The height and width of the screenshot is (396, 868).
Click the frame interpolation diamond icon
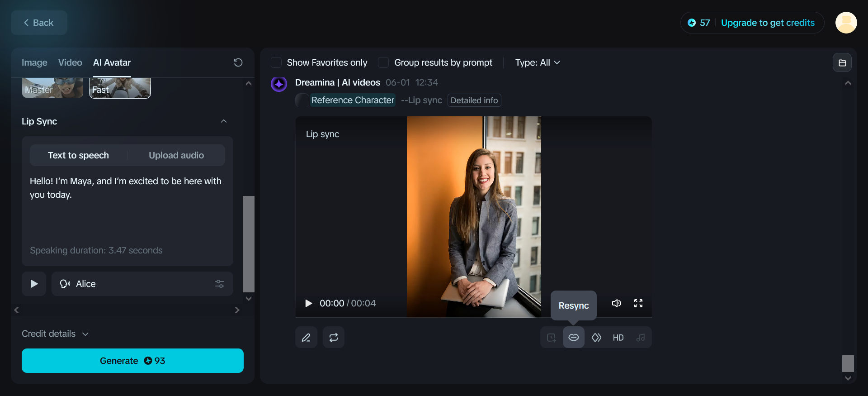[x=596, y=338]
